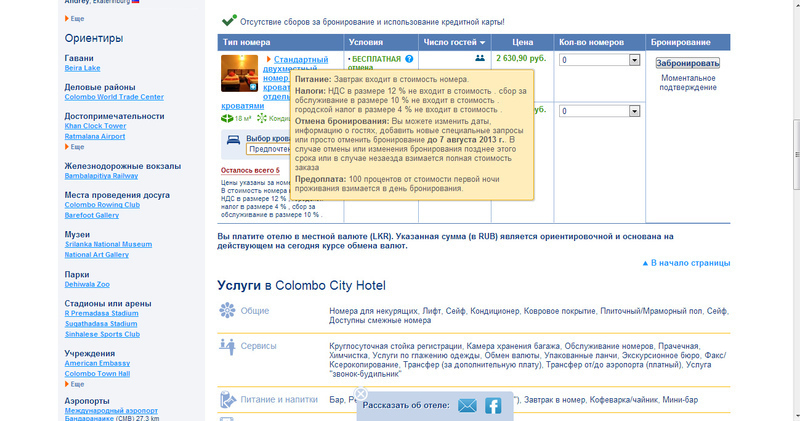The height and width of the screenshot is (421, 800).
Task: Open Dehiwala Zoo link
Action: [87, 284]
